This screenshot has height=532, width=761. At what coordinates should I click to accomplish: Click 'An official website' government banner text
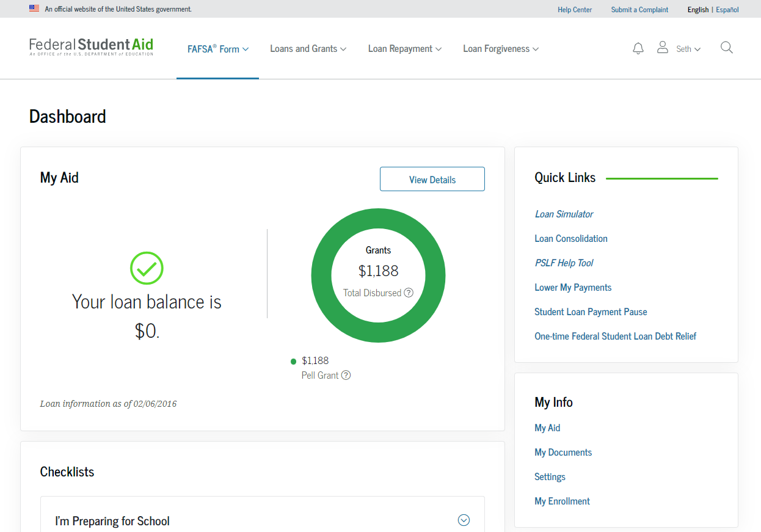pos(118,9)
